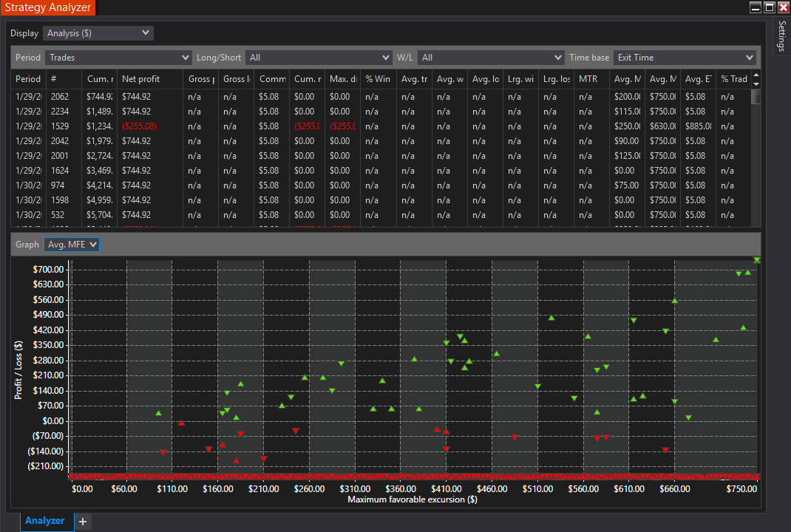
Task: Open the Graph dropdown set to Avg. MFE
Action: (x=72, y=245)
